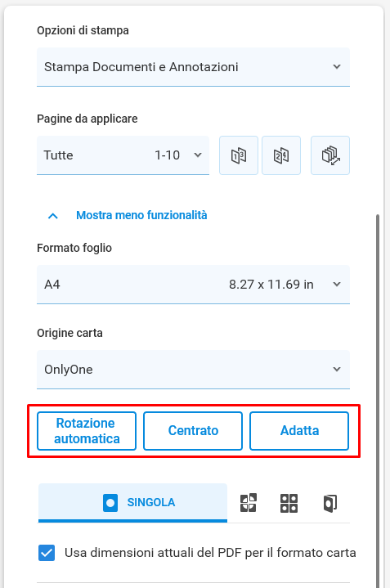Image resolution: width=390 pixels, height=588 pixels.
Task: Click the blue chevron-up collapse icon
Action: click(x=53, y=216)
